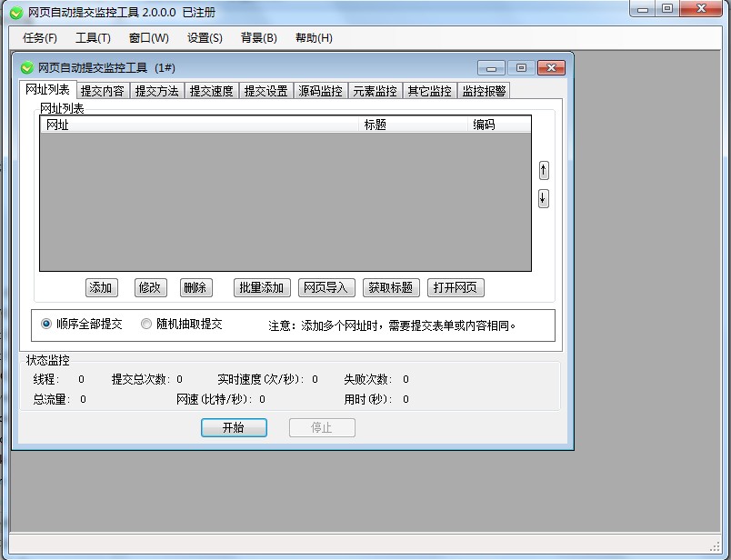Click the 添加 button
This screenshot has width=731, height=560.
(100, 287)
